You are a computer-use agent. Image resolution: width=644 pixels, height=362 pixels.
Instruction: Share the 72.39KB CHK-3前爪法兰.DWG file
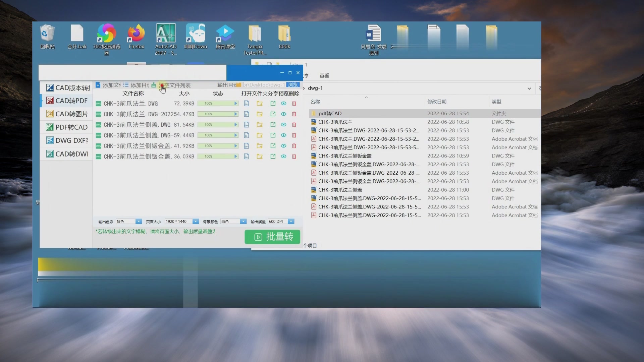click(x=273, y=104)
